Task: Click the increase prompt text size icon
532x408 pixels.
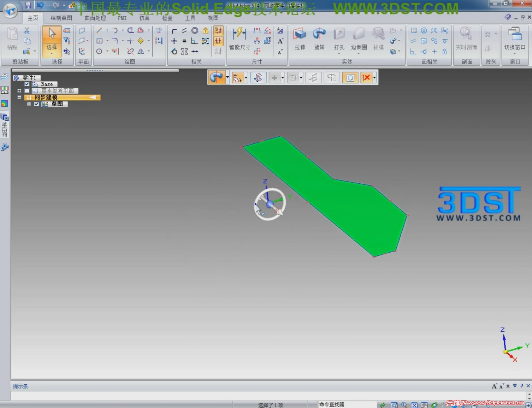Action: point(494,386)
